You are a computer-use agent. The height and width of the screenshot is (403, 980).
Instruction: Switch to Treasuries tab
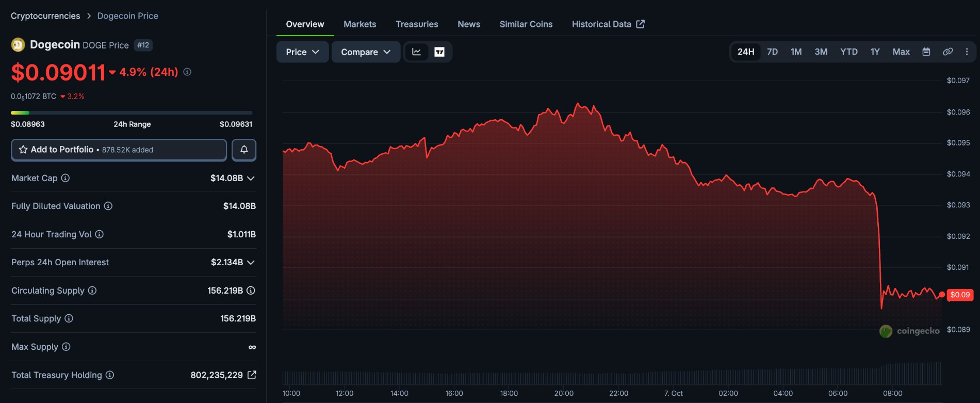(x=417, y=24)
